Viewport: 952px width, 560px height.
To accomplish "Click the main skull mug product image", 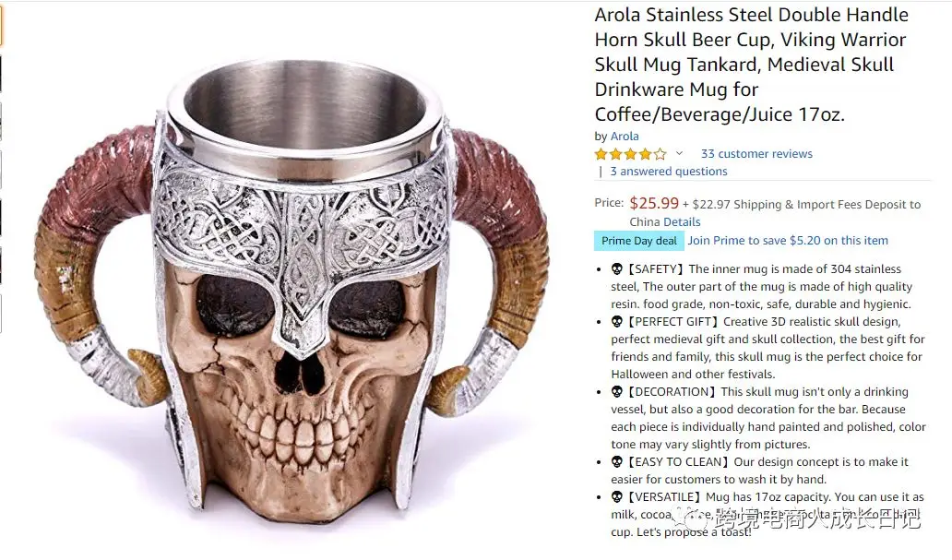I will (x=292, y=292).
